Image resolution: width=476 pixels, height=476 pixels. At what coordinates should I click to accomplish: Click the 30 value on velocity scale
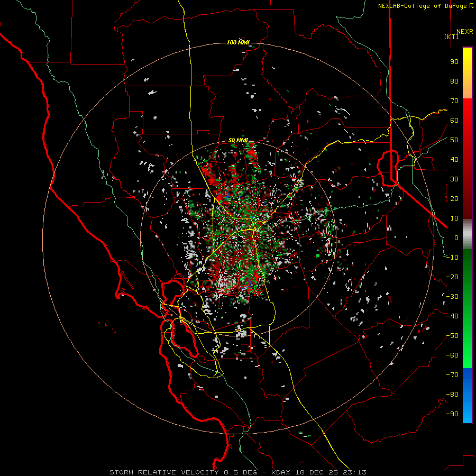click(454, 179)
